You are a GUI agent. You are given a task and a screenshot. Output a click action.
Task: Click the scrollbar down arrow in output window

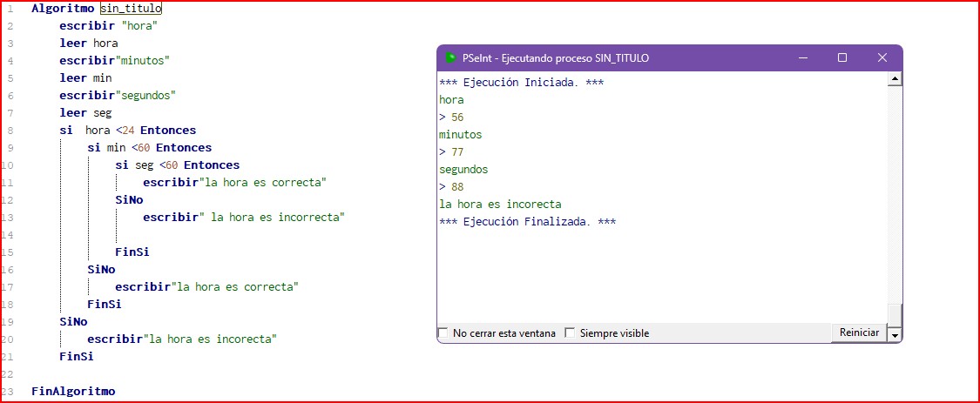pos(895,334)
